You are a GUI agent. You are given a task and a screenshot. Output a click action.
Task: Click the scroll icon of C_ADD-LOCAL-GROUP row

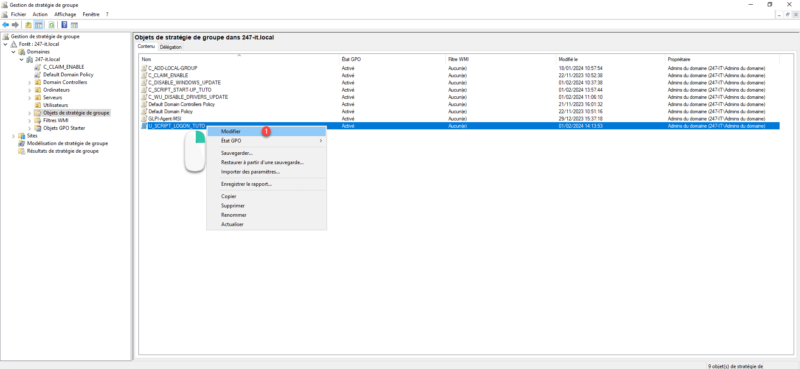pyautogui.click(x=144, y=68)
